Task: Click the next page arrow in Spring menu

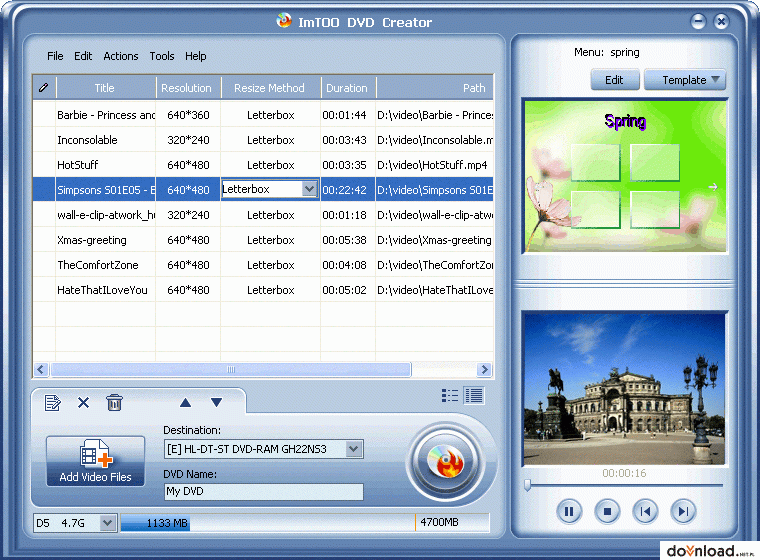Action: coord(712,187)
